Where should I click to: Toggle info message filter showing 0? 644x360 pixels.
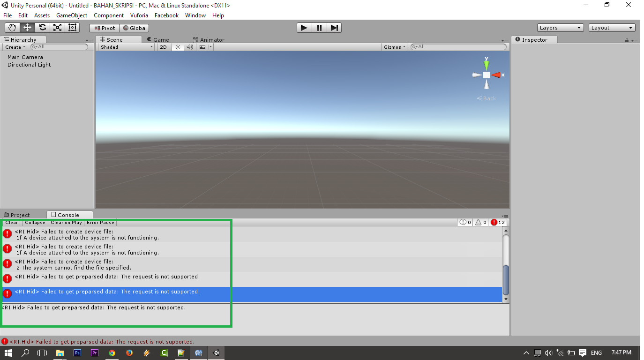(465, 223)
